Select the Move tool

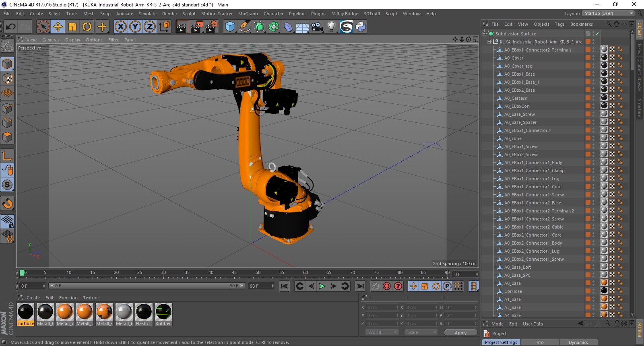click(x=58, y=27)
